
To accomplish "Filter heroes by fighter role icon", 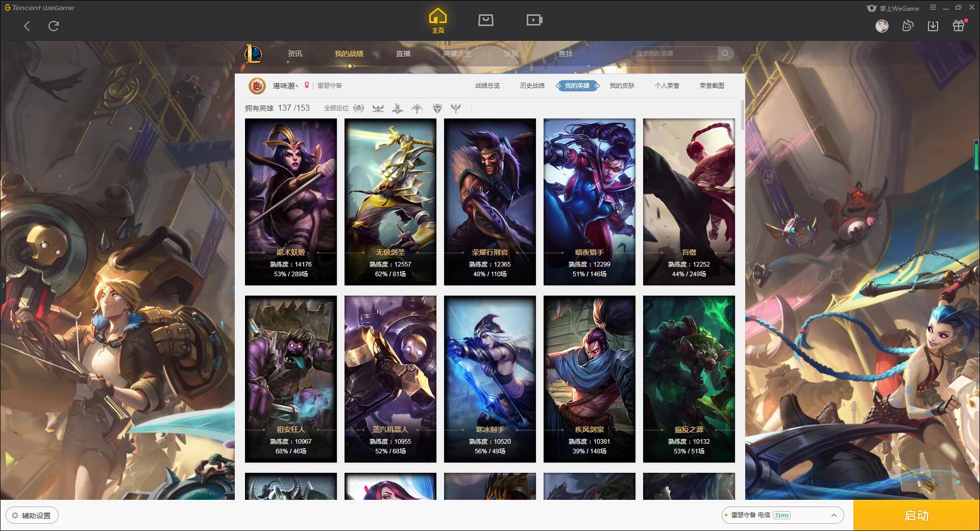I will tap(359, 108).
